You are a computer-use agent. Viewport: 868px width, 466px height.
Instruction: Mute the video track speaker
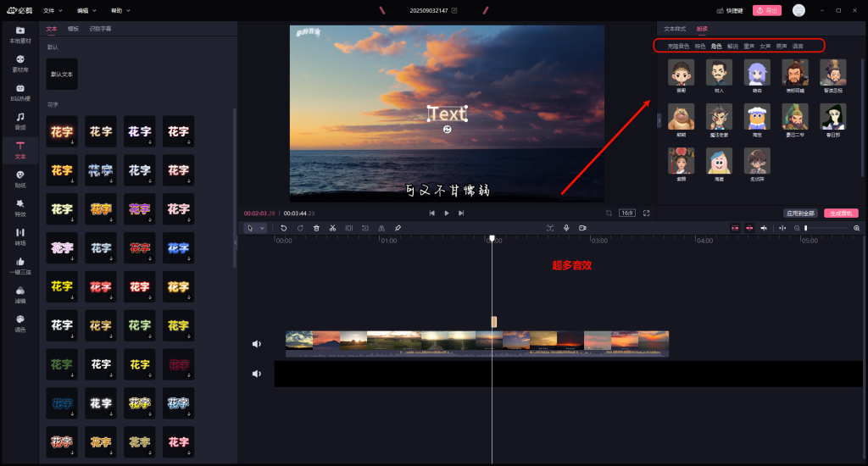257,344
